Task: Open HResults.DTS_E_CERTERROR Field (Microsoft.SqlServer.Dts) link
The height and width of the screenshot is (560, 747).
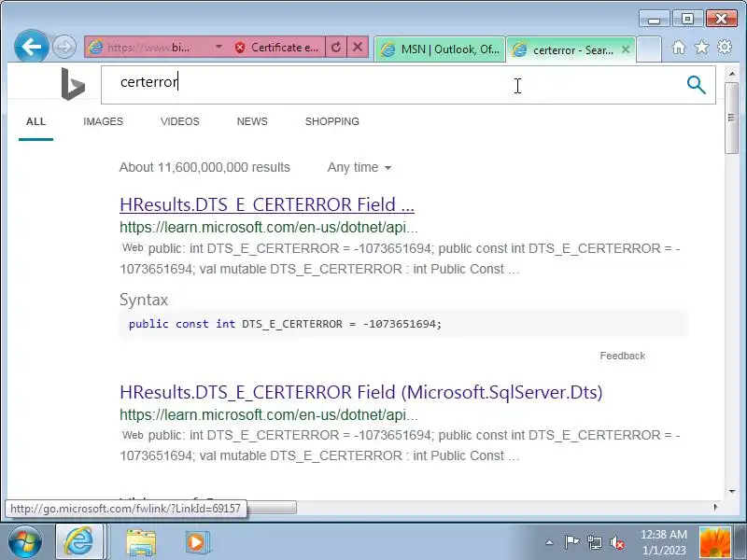Action: [361, 392]
